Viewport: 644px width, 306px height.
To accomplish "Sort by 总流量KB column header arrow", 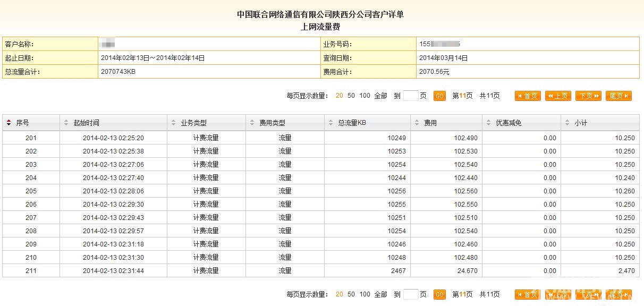I will [331, 123].
